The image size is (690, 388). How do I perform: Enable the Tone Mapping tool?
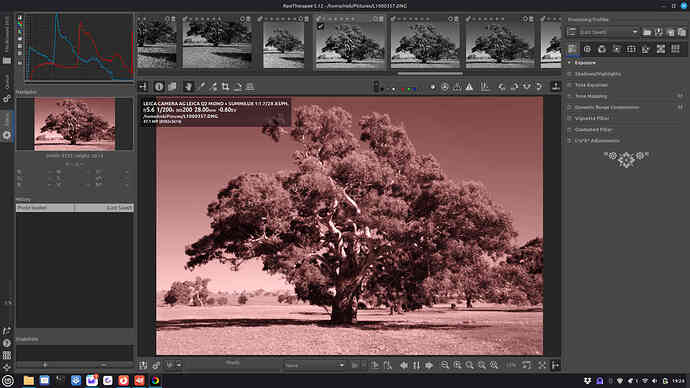pos(569,96)
